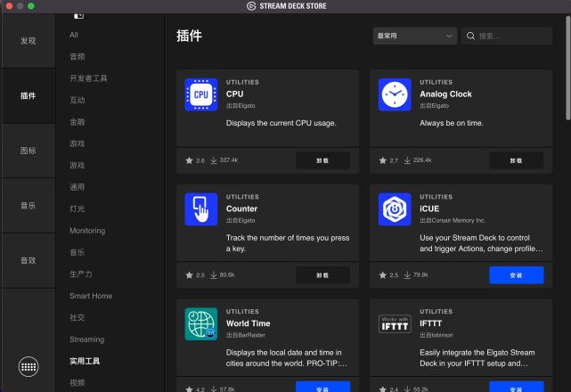571x392 pixels.
Task: Select the Smart Home category
Action: click(x=91, y=296)
